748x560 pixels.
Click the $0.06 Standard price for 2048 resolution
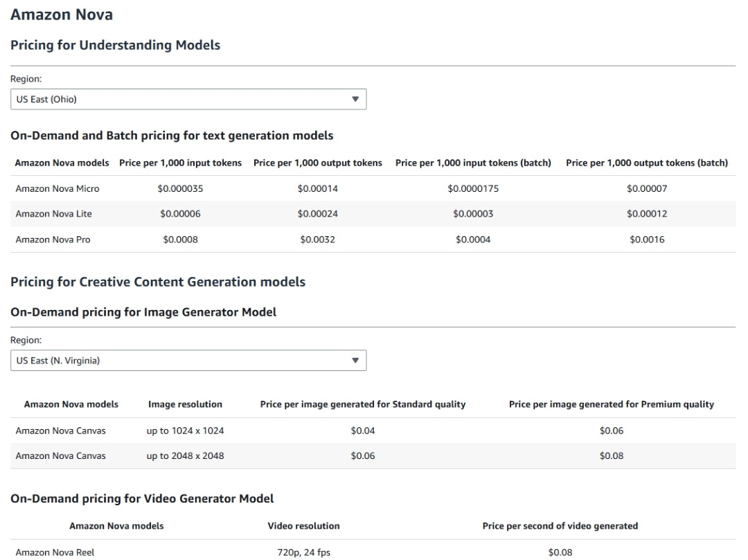pos(363,456)
